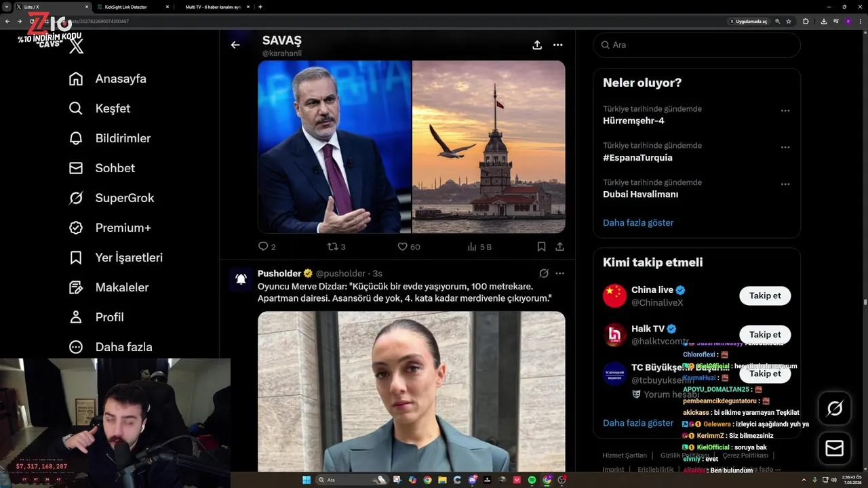Open Discord from taskbar
The image size is (868, 488).
473,480
